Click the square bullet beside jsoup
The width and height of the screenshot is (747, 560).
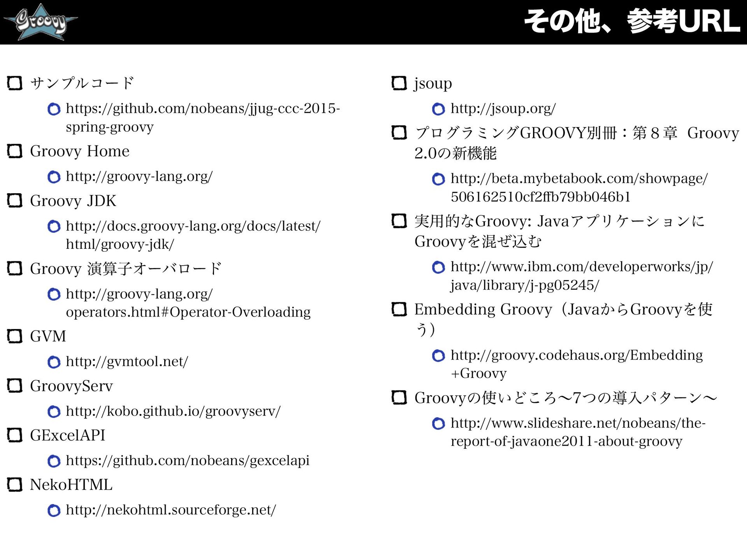click(399, 83)
